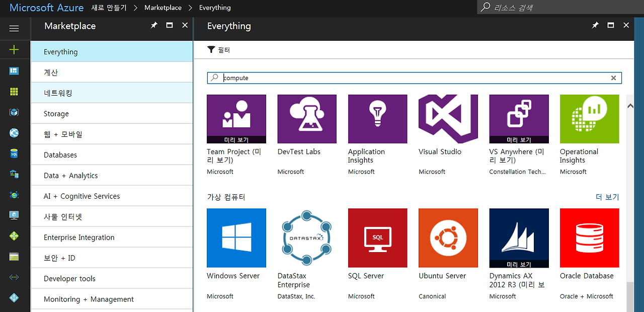Close the Marketplace blade
This screenshot has width=644, height=312.
[x=185, y=25]
